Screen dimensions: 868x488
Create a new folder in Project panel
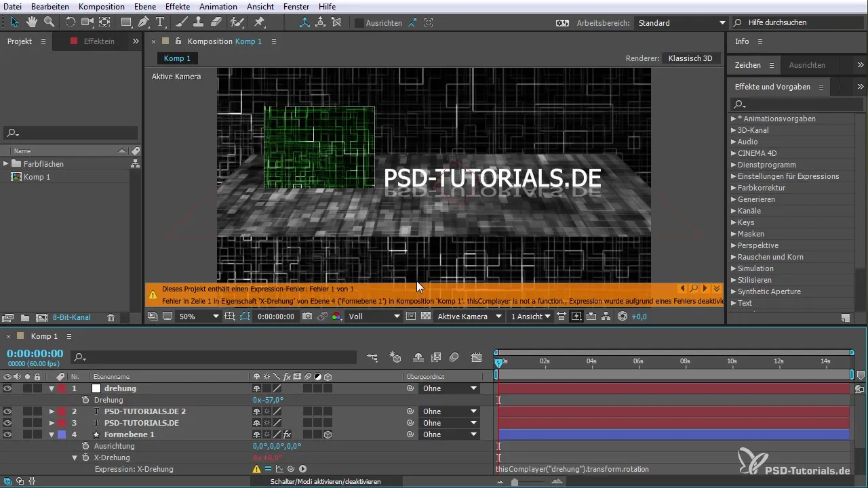pos(25,317)
